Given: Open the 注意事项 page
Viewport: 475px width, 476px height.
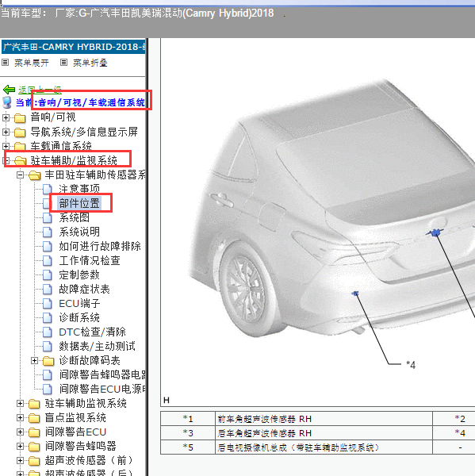Looking at the screenshot, I should (x=79, y=189).
